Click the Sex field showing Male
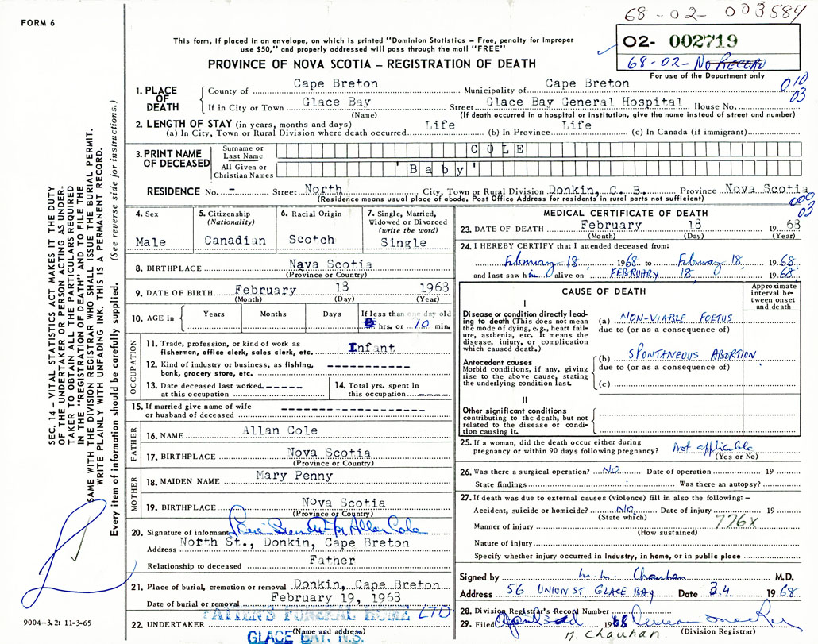The height and width of the screenshot is (644, 818). [152, 241]
